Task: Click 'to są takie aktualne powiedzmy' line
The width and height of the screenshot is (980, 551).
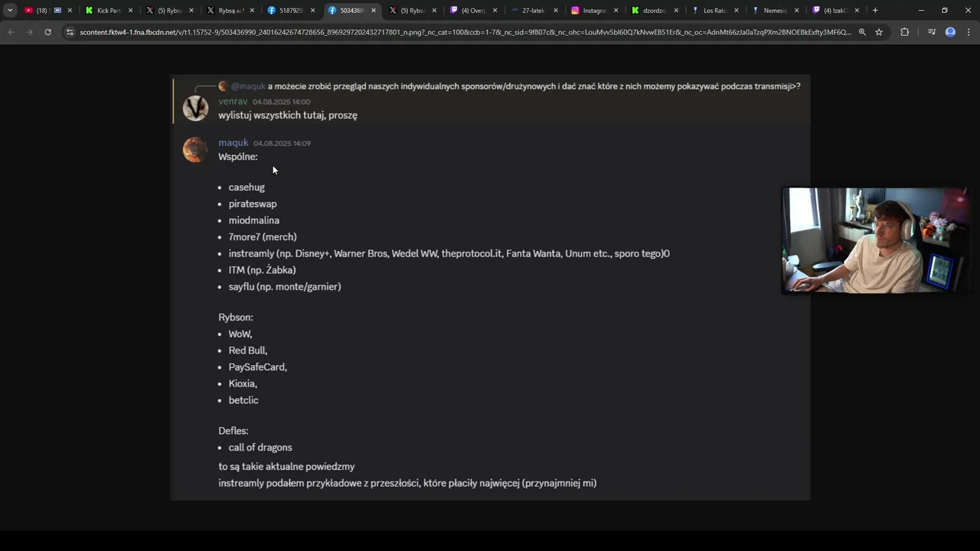Action: tap(286, 467)
